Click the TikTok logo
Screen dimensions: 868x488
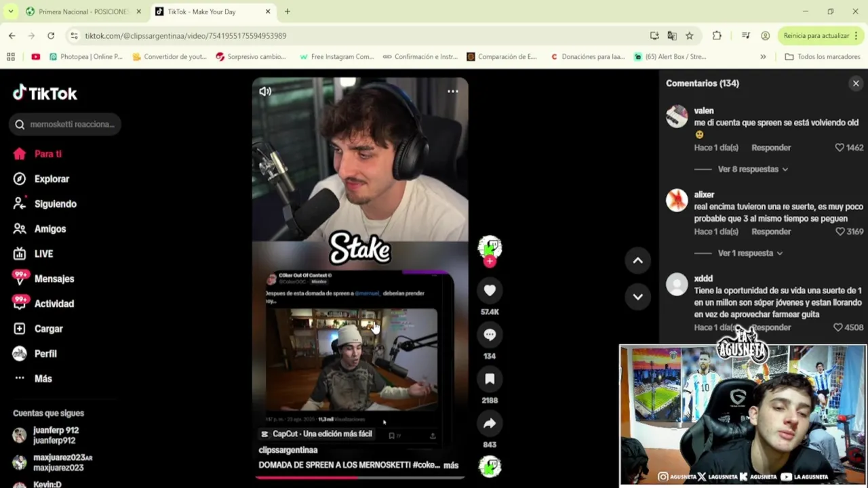[x=45, y=93]
